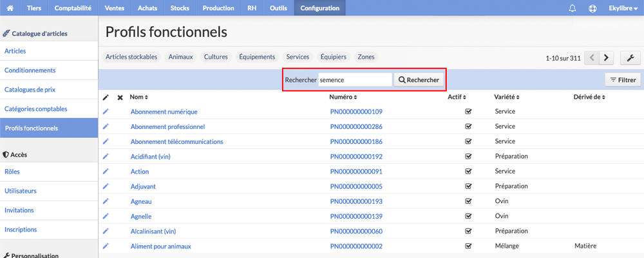Filter by Équipements category pill
This screenshot has width=644, height=258.
(257, 57)
